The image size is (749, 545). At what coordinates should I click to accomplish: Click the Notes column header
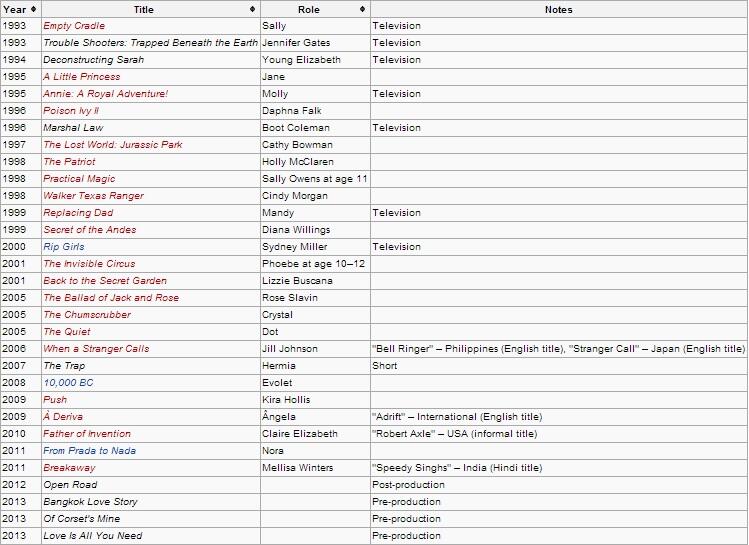click(x=558, y=9)
